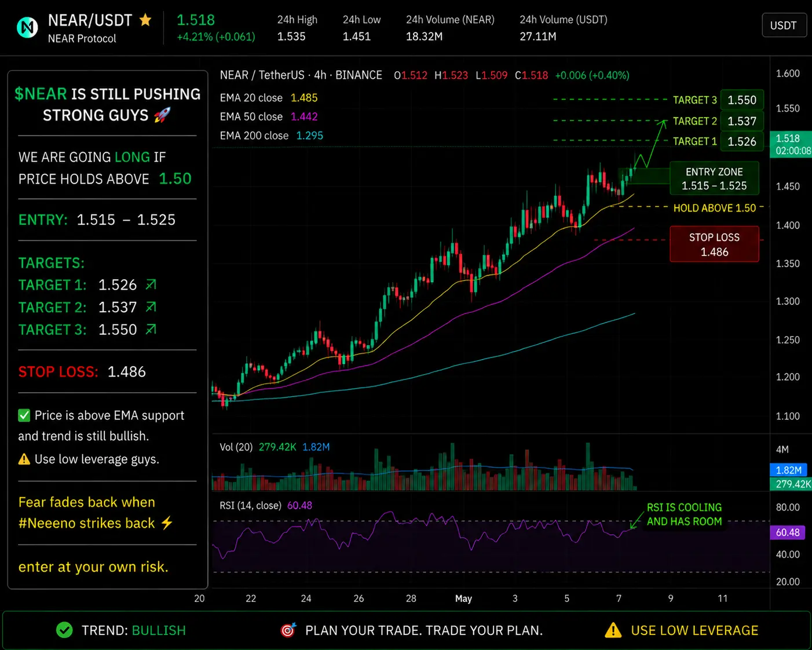Click the '28' date label on the time axis
The image size is (812, 650).
point(411,598)
